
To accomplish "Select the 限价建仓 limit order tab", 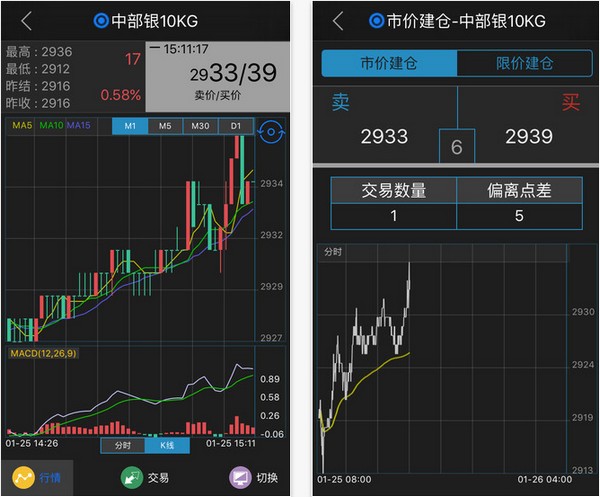I will click(525, 63).
